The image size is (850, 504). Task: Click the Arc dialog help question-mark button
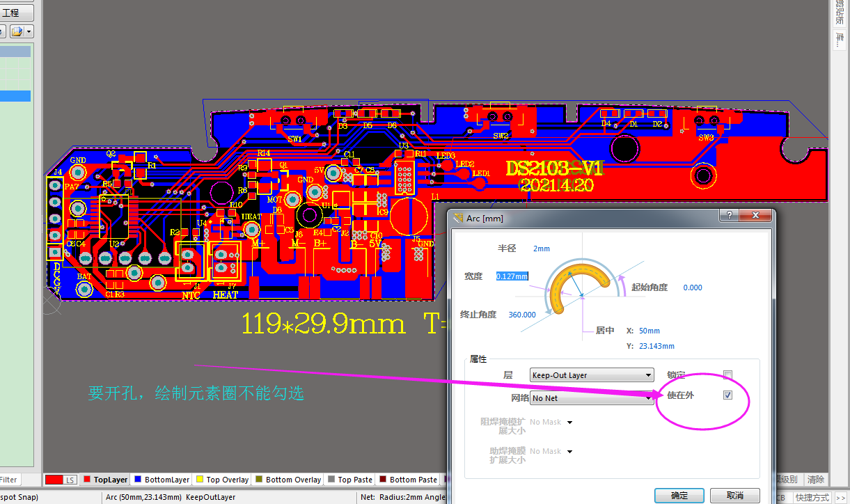pyautogui.click(x=727, y=216)
